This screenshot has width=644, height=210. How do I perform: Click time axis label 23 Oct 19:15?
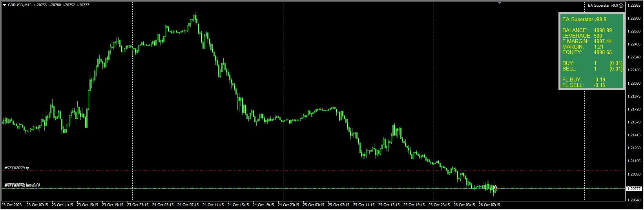pyautogui.click(x=113, y=205)
